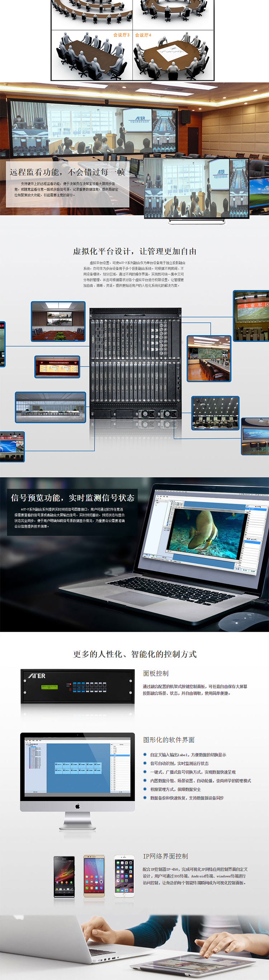
Task: Open the 面板控制 heading
Action: coord(156,673)
